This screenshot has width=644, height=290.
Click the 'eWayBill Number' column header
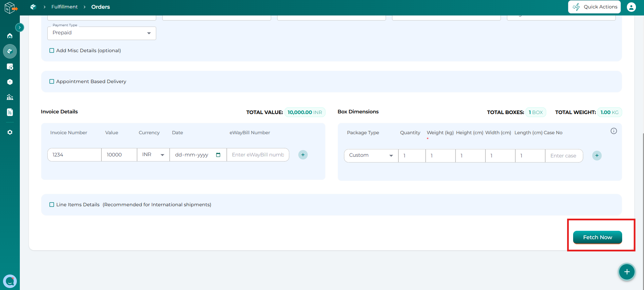[x=250, y=133]
